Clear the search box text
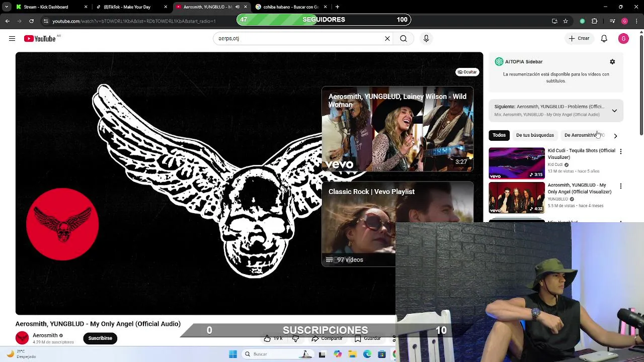The image size is (644, 362). pyautogui.click(x=387, y=38)
